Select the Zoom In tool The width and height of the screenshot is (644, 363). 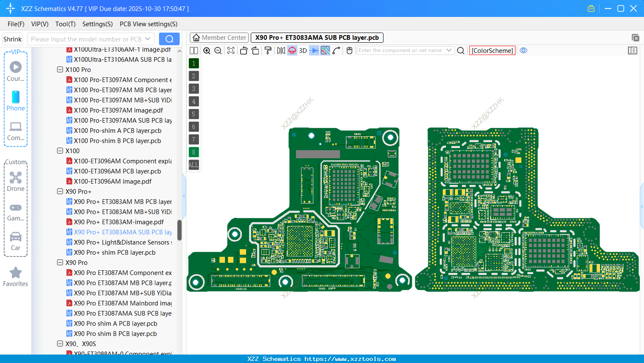[x=207, y=50]
